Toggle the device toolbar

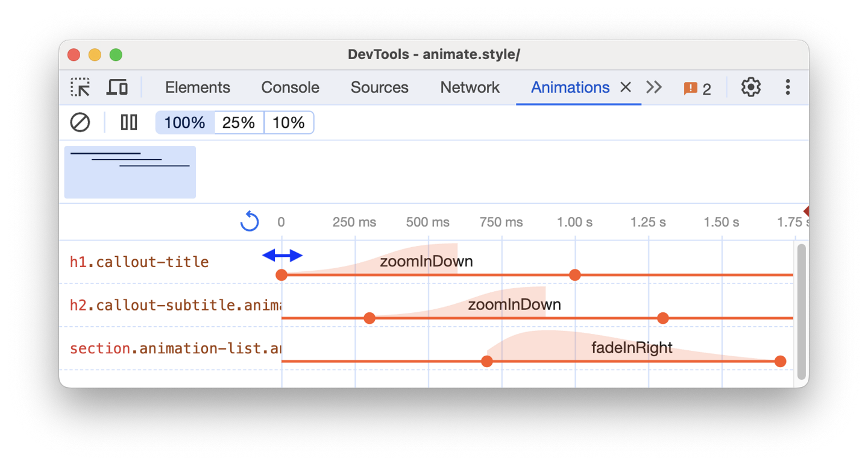tap(117, 87)
